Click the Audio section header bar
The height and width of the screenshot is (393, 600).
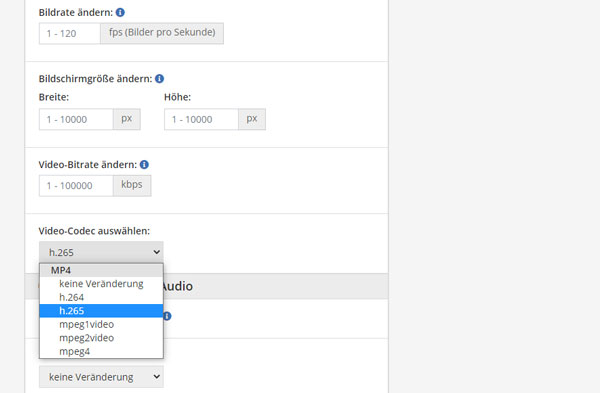207,286
